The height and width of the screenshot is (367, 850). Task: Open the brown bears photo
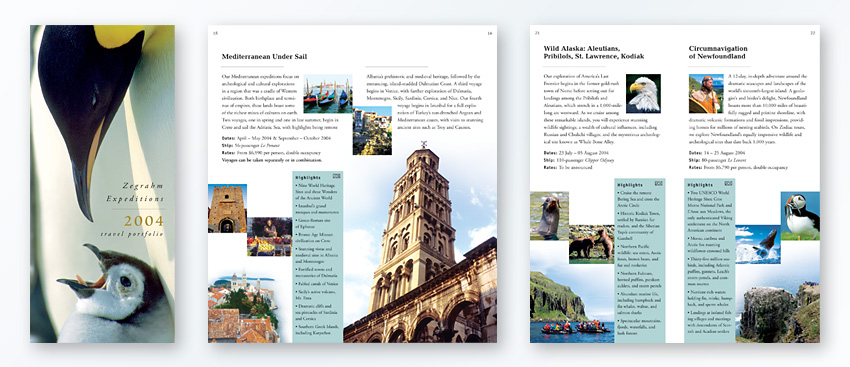tap(591, 244)
